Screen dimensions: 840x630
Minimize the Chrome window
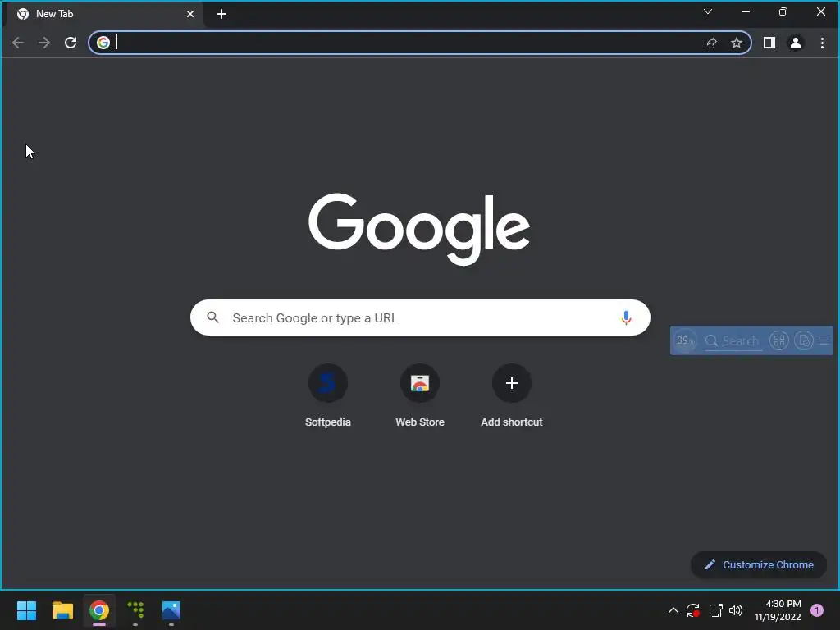click(746, 11)
